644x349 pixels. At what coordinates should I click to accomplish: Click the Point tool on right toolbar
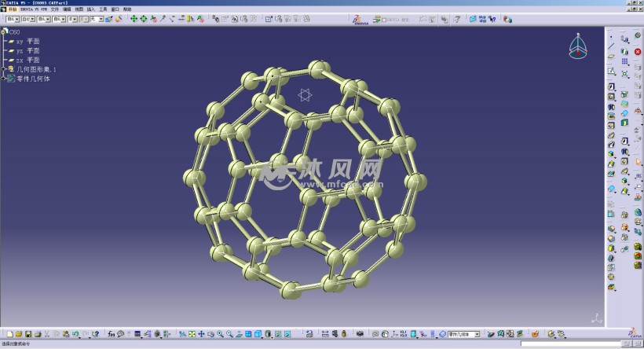click(x=611, y=37)
